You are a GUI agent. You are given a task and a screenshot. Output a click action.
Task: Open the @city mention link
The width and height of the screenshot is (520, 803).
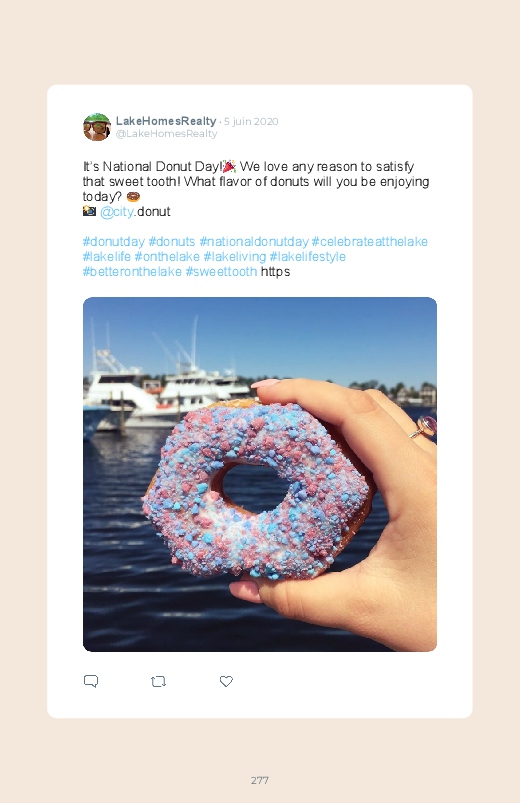[x=117, y=212]
